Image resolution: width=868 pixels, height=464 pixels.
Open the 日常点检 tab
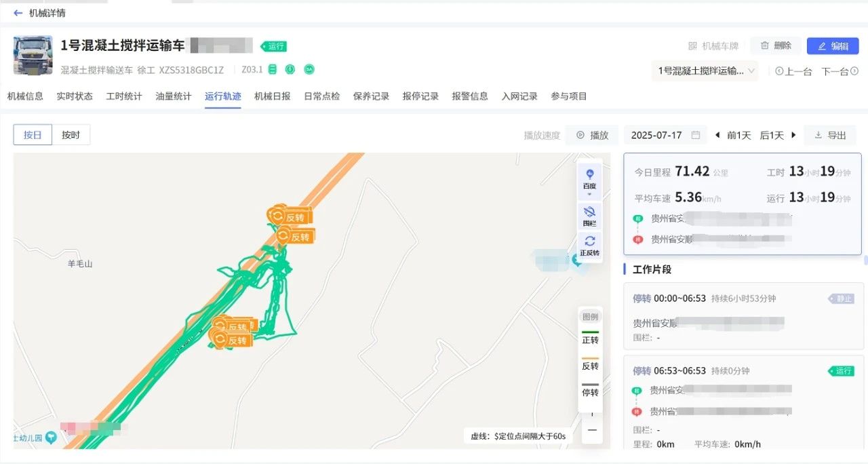point(322,96)
